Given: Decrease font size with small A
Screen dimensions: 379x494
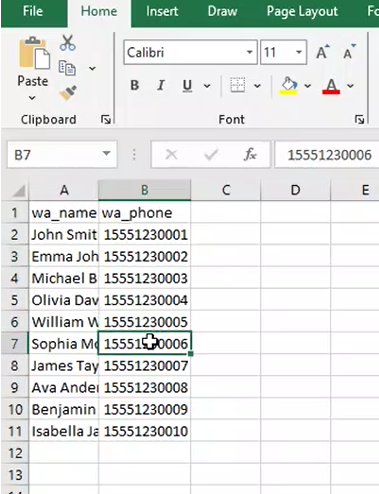Looking at the screenshot, I should 349,52.
